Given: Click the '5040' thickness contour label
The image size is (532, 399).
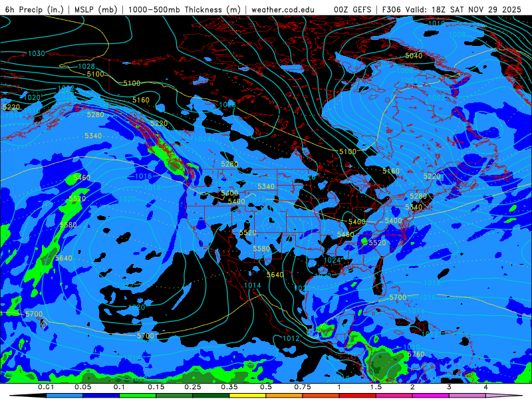Looking at the screenshot, I should pos(414,56).
